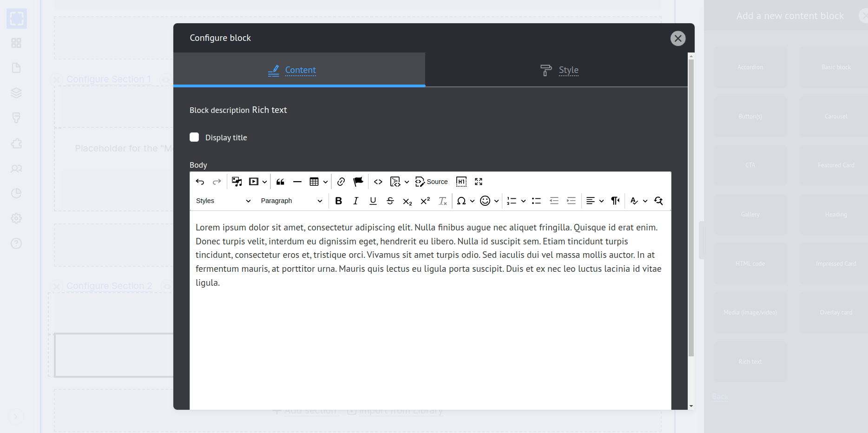This screenshot has width=868, height=433.
Task: Insert media from library icon
Action: (x=237, y=182)
